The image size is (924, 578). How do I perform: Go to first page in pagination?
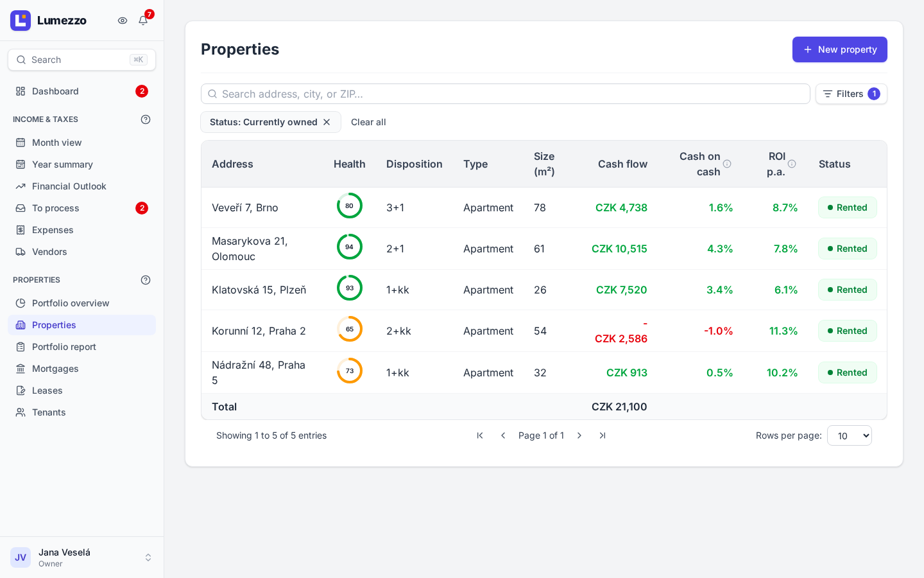480,435
